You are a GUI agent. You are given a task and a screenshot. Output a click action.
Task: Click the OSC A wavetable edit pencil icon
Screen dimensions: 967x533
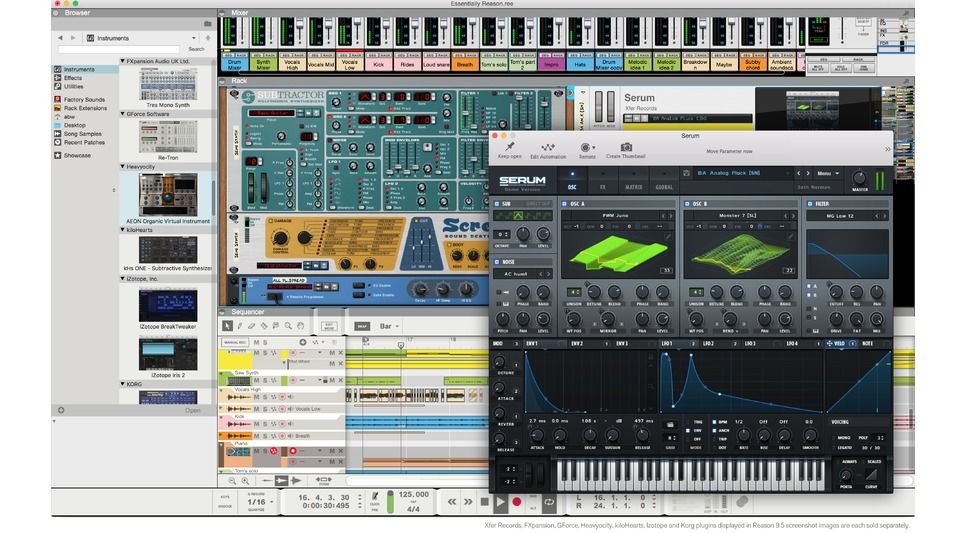coord(667,236)
